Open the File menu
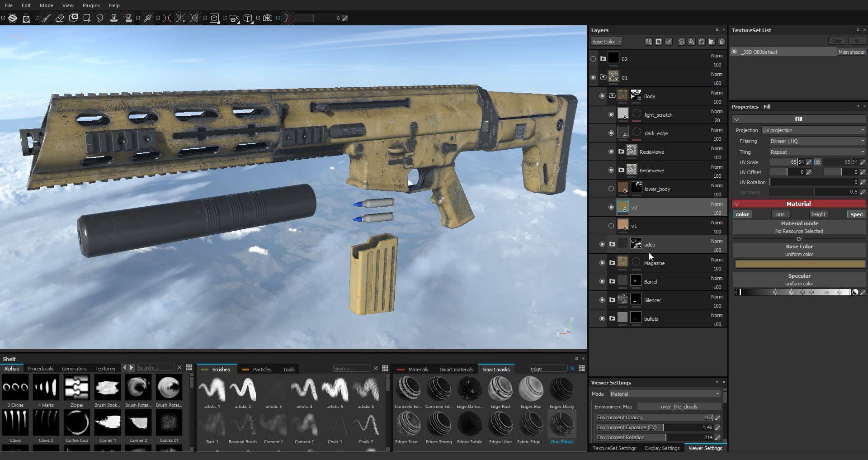Image resolution: width=868 pixels, height=460 pixels. coord(9,5)
